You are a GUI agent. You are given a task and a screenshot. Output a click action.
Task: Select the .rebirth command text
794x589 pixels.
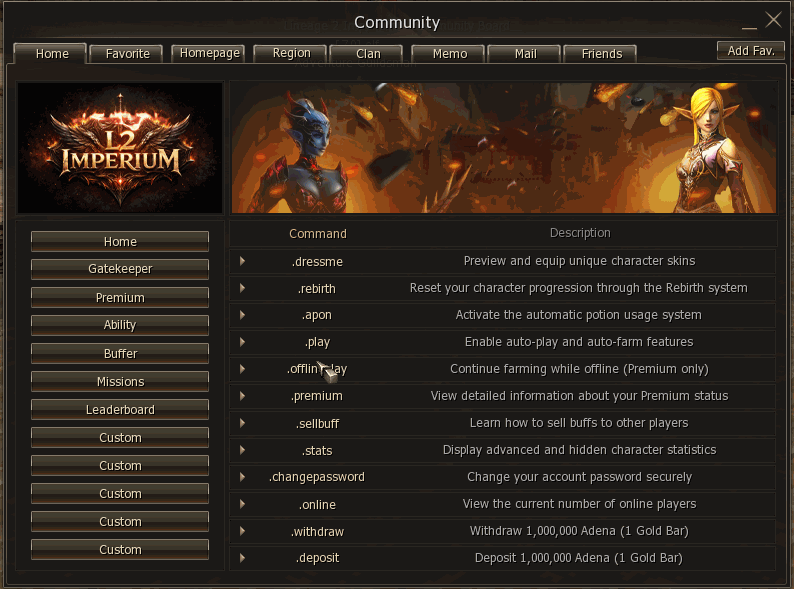(x=316, y=289)
